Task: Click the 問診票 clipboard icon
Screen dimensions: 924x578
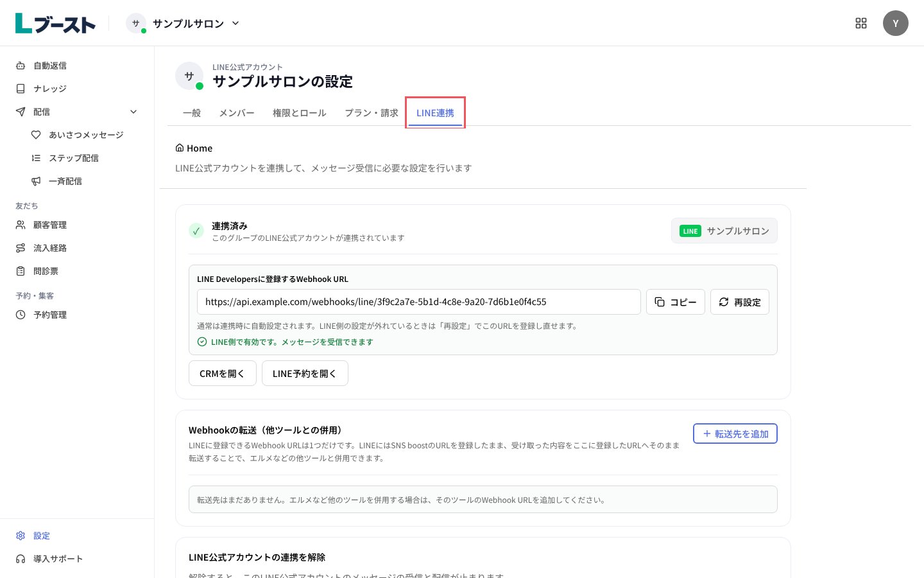Action: [21, 271]
